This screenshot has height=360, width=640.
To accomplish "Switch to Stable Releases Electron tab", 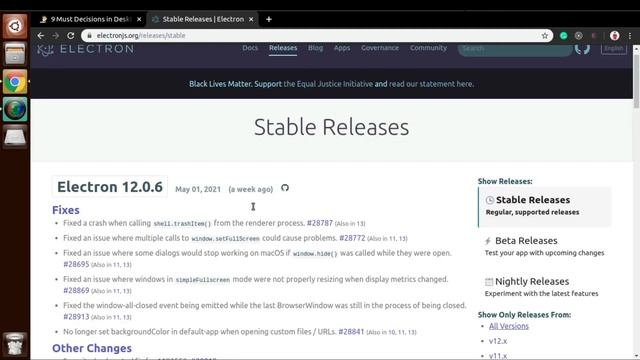I will (x=203, y=19).
